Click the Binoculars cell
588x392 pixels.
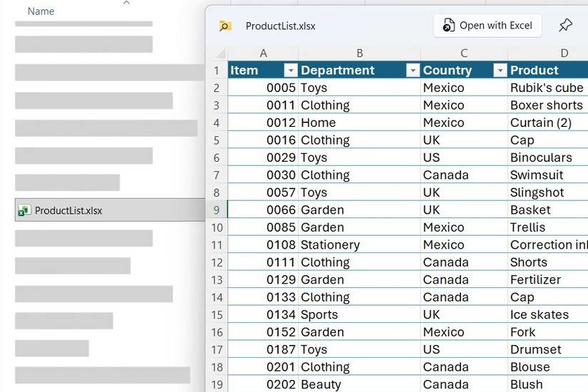tap(548, 158)
